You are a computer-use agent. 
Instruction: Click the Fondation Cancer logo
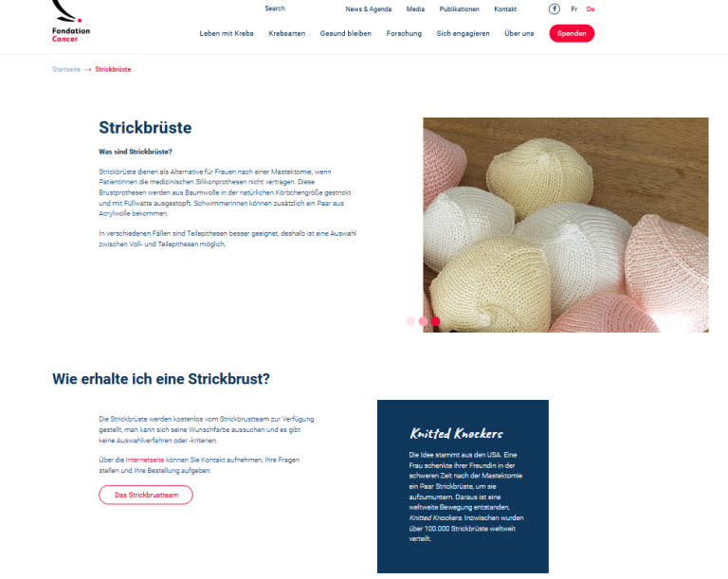click(x=71, y=22)
